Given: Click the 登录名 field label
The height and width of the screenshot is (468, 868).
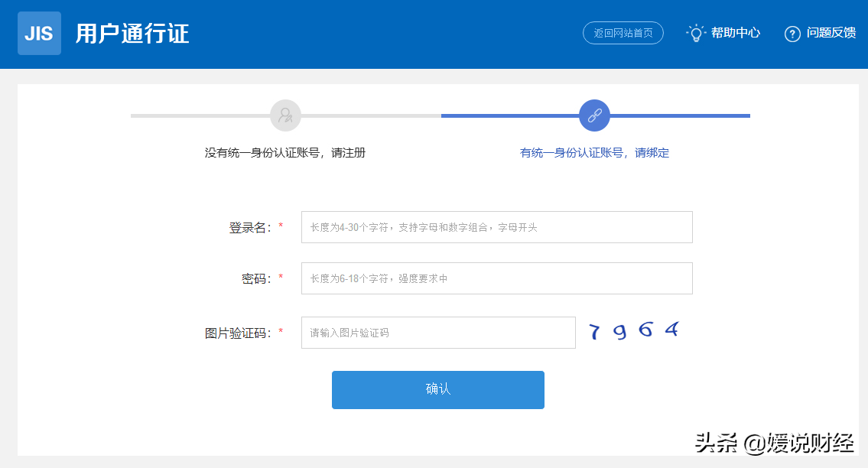Looking at the screenshot, I should pos(250,228).
